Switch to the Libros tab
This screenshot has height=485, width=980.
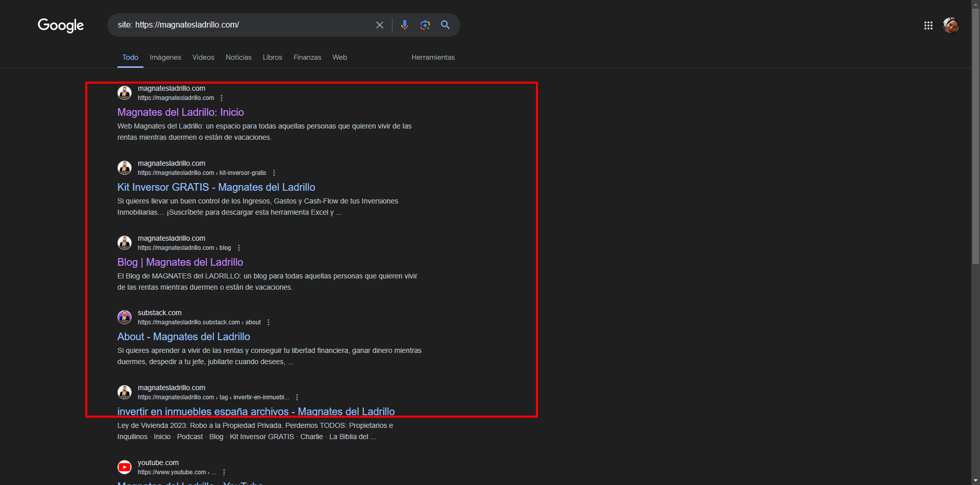[273, 57]
